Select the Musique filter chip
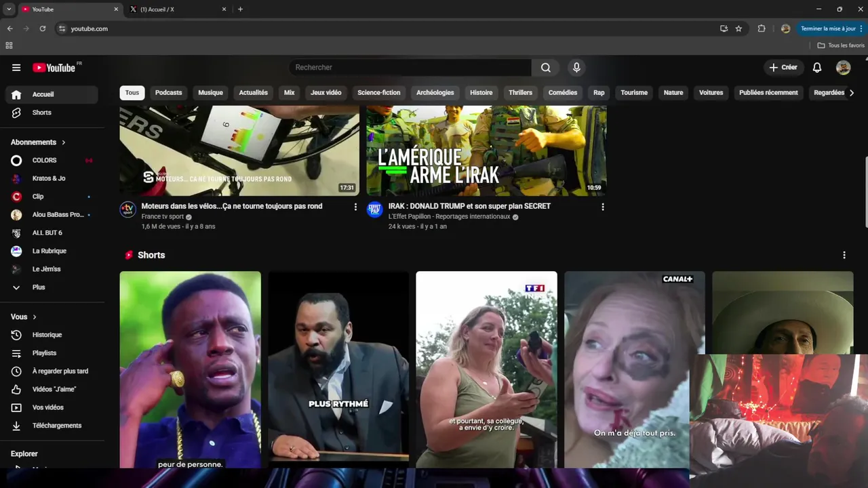The height and width of the screenshot is (488, 868). click(210, 92)
